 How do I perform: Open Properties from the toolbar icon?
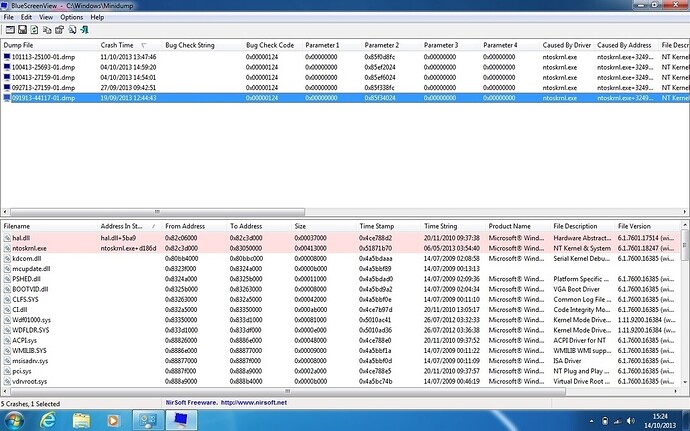59,30
